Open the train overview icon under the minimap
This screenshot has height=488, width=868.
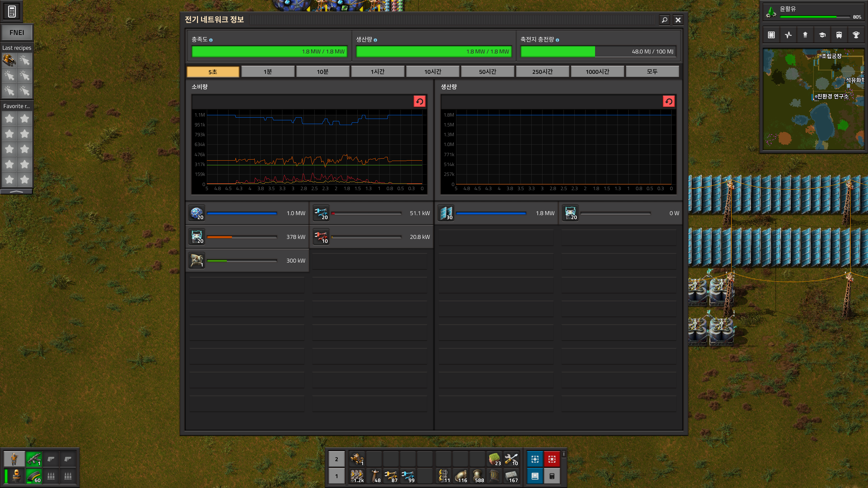click(839, 35)
